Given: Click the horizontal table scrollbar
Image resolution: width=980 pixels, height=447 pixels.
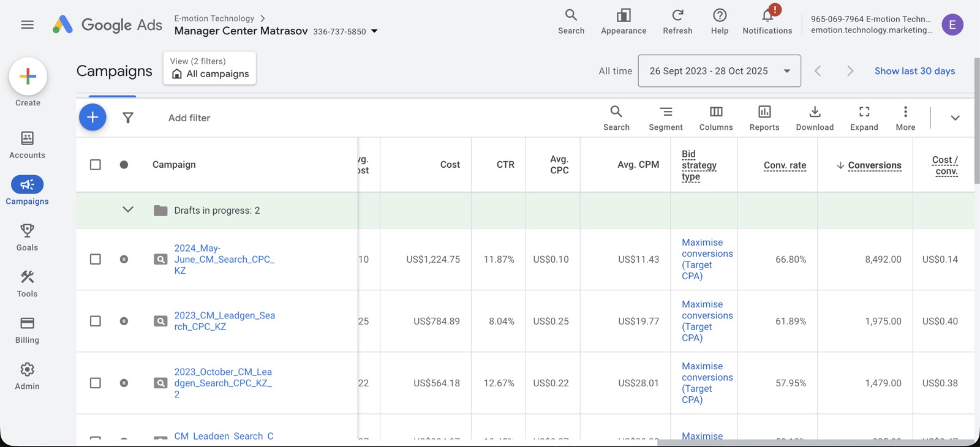Looking at the screenshot, I should (x=815, y=443).
